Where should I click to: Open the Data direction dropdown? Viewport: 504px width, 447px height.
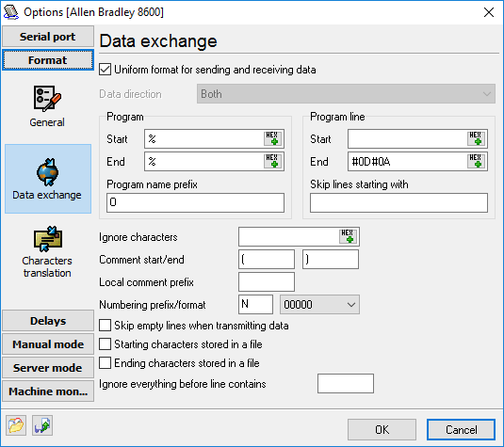pyautogui.click(x=346, y=94)
